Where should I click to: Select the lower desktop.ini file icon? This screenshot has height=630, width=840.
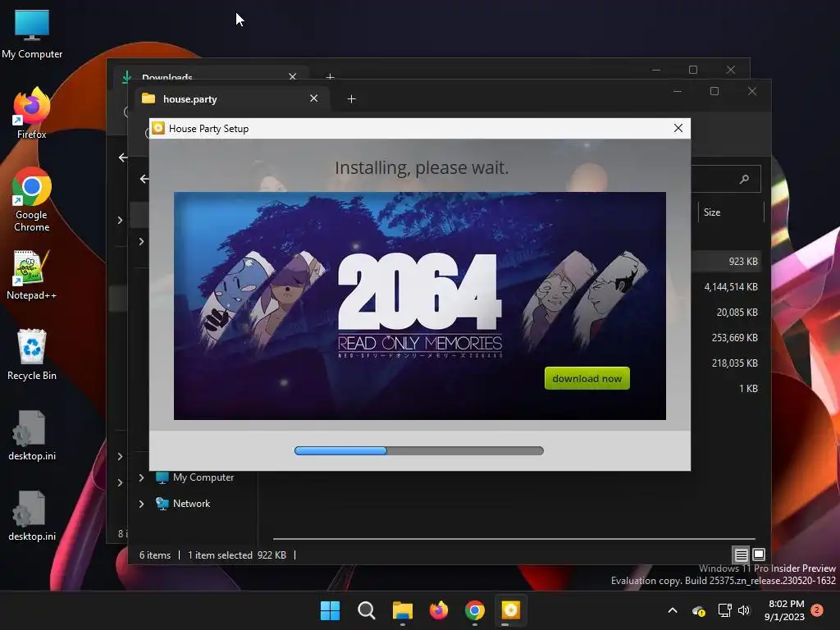[32, 515]
